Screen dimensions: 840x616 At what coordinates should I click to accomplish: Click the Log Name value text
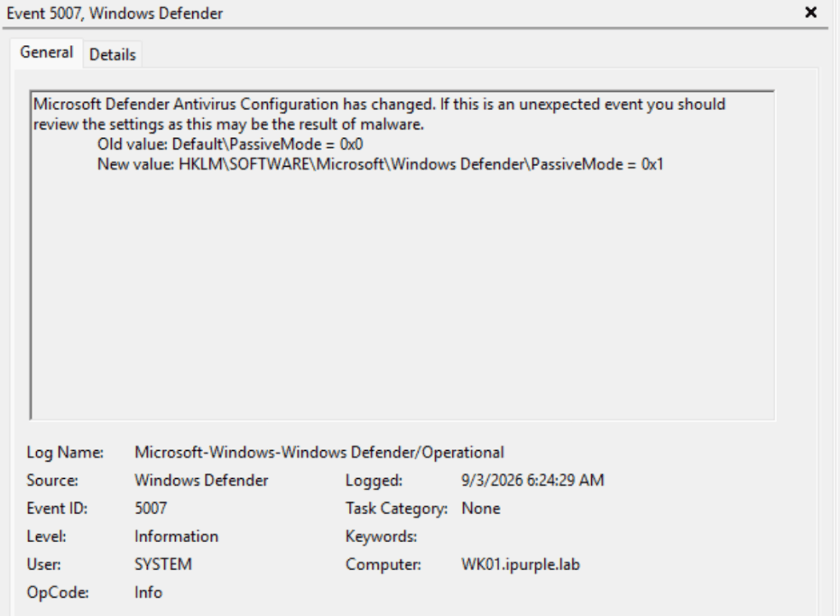point(319,452)
